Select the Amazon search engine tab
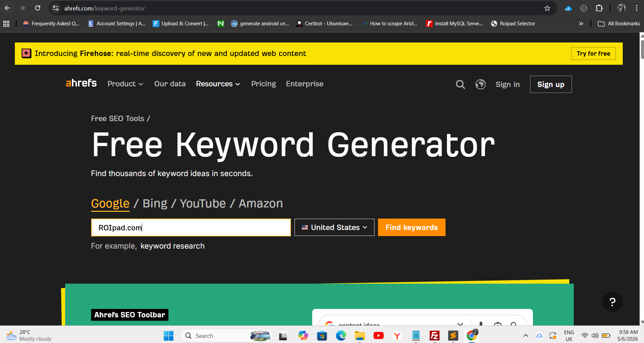The image size is (644, 343). (x=261, y=204)
